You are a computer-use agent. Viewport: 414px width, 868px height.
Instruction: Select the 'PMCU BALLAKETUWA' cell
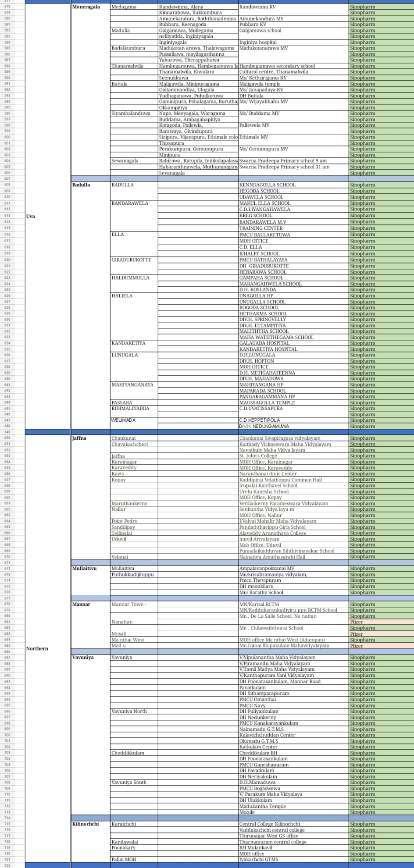(x=293, y=235)
